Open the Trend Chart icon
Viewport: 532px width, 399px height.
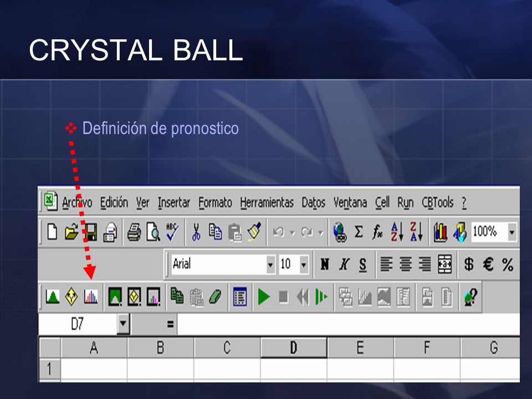click(x=383, y=297)
